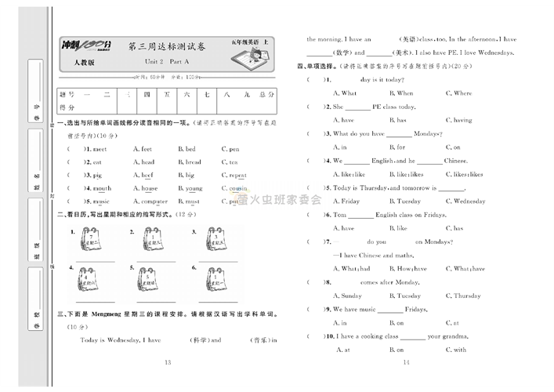Screen dimensions: 554x392
Task: Choose option 'C. cousin'
Action: [234, 188]
